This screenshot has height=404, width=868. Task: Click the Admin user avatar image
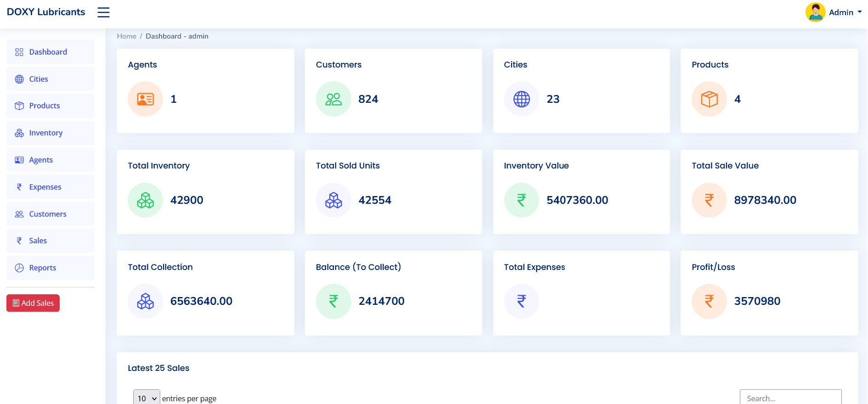point(815,12)
